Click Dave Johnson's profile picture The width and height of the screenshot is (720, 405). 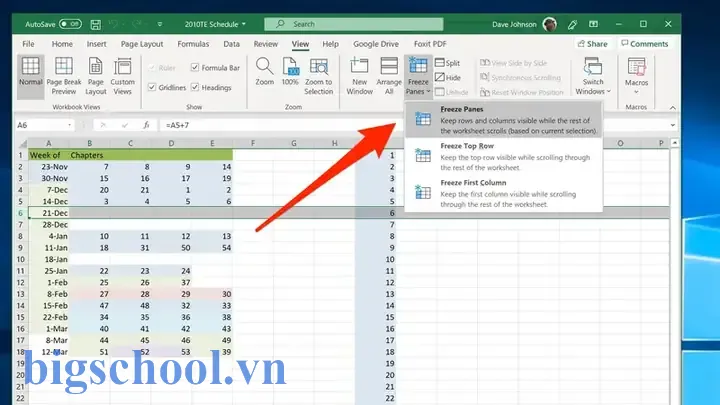point(550,24)
